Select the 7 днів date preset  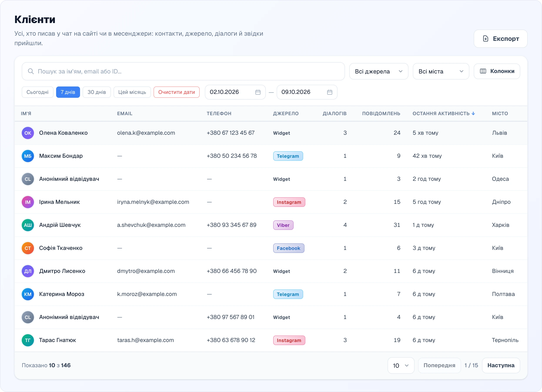click(68, 92)
